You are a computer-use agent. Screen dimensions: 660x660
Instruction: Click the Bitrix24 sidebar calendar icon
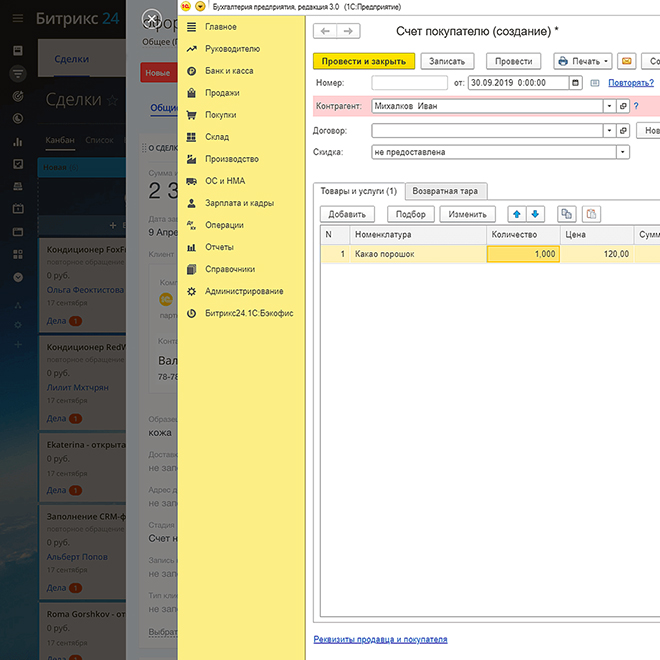pos(18,208)
